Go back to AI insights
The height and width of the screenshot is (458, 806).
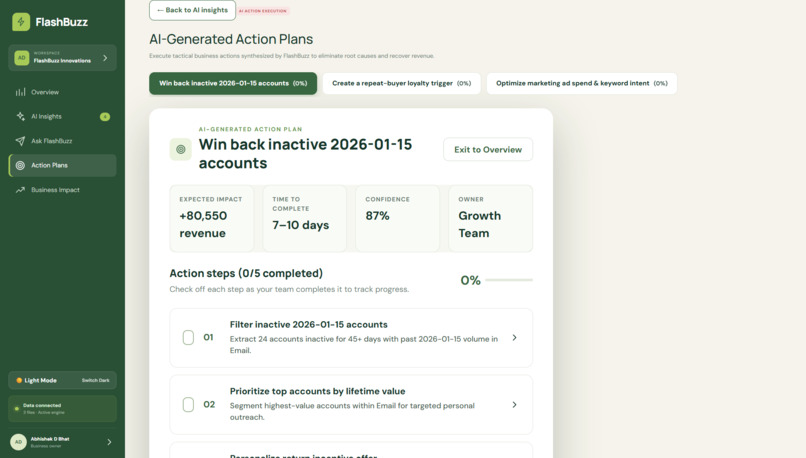[x=192, y=10]
